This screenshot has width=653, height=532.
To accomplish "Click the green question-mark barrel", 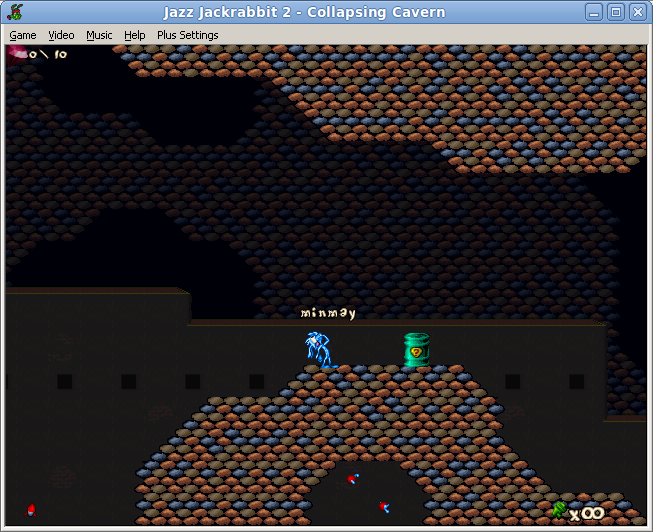I will pyautogui.click(x=416, y=350).
